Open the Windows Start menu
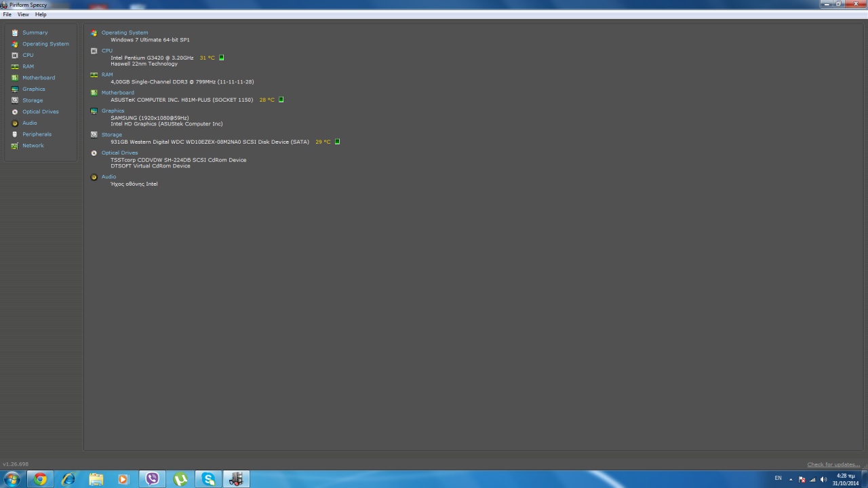Image resolution: width=868 pixels, height=488 pixels. pos(12,479)
